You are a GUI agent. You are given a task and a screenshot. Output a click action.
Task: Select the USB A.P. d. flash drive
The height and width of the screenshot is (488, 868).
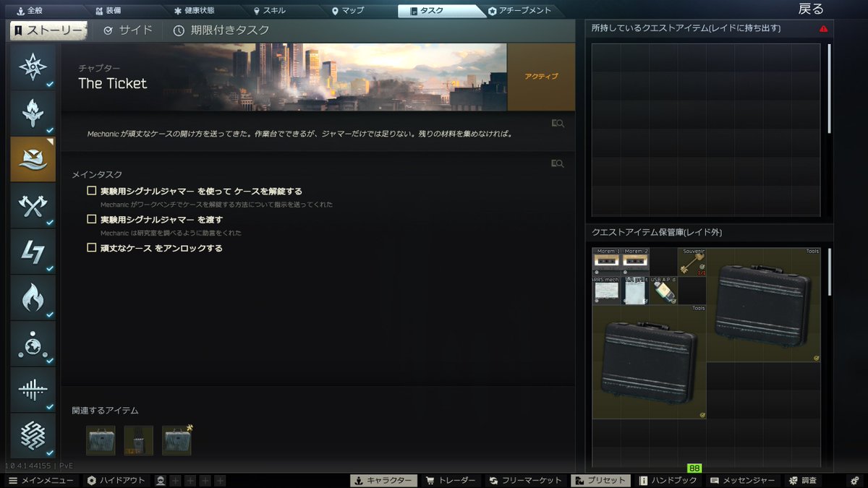coord(663,290)
